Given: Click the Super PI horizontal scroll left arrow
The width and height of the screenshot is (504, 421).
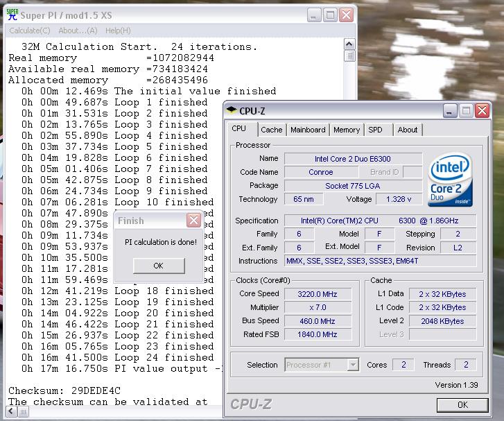Looking at the screenshot, I should [x=11, y=411].
